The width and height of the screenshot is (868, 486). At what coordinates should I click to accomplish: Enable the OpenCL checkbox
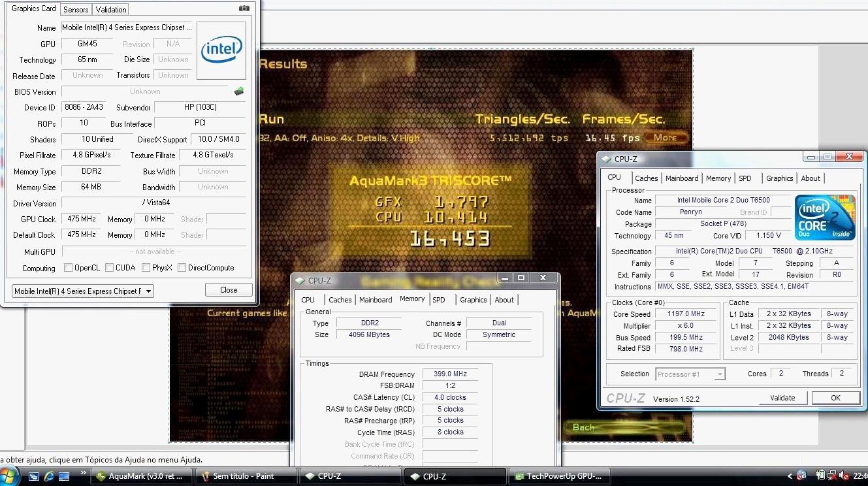68,268
